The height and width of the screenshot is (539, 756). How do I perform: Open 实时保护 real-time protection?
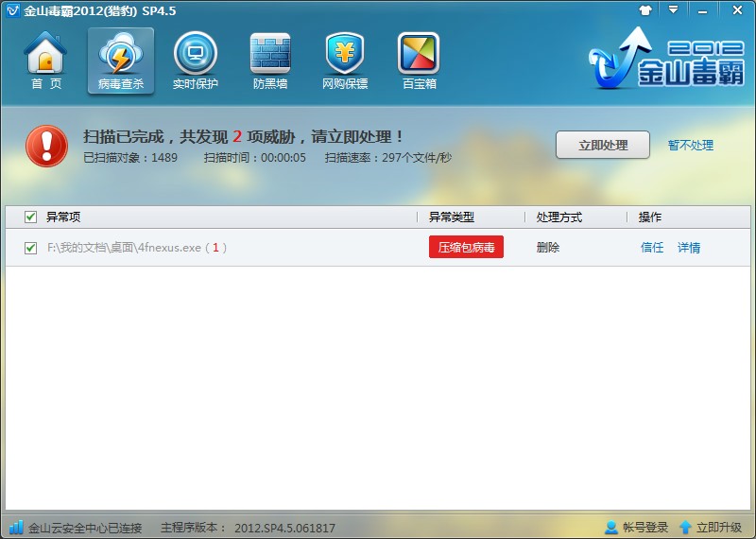tap(196, 53)
